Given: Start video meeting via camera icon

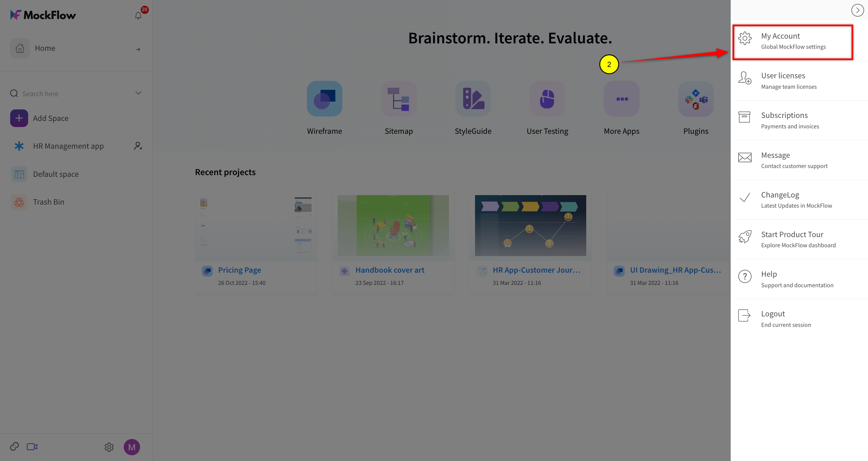Looking at the screenshot, I should coord(32,447).
